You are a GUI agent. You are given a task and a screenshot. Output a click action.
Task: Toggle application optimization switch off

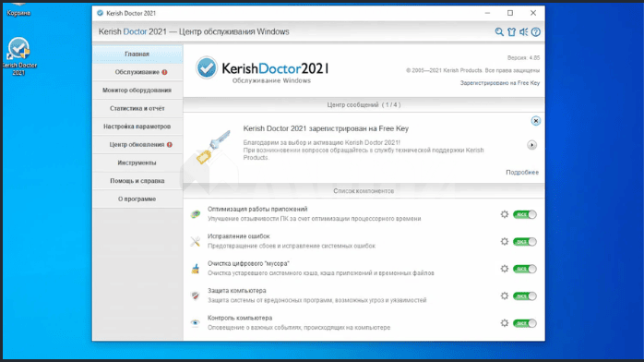point(524,214)
